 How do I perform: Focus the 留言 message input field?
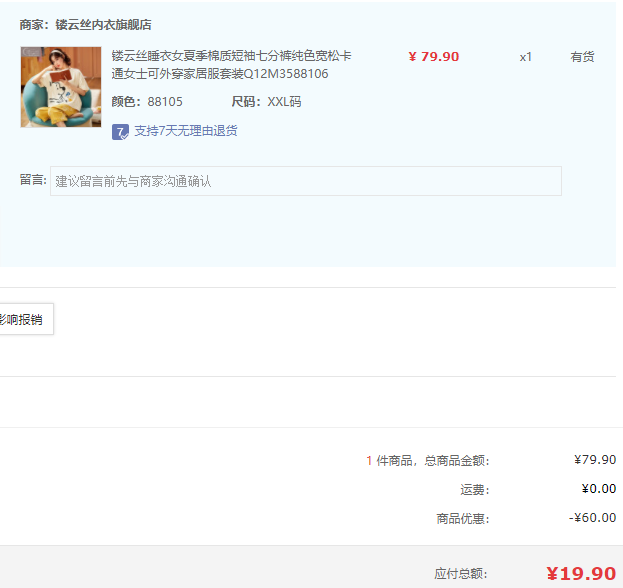click(x=306, y=181)
